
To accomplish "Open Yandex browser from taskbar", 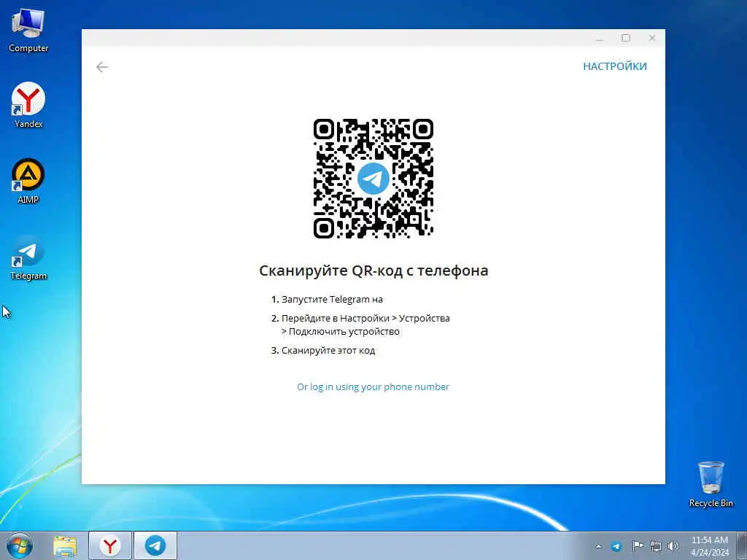I will (x=110, y=545).
